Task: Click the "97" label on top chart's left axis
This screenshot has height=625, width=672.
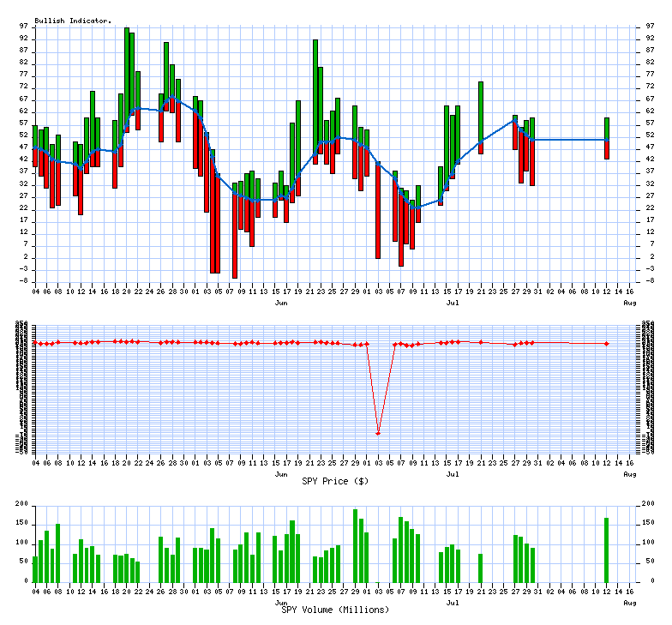Action: click(24, 26)
